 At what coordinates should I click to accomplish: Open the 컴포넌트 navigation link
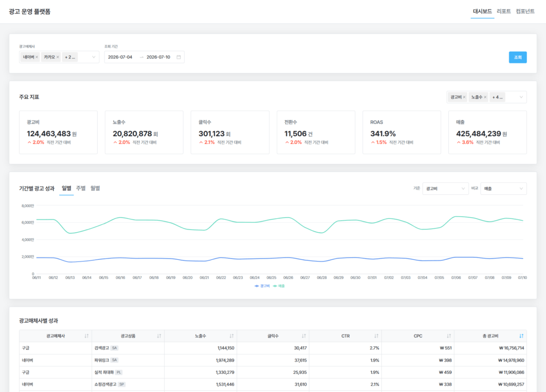click(525, 12)
